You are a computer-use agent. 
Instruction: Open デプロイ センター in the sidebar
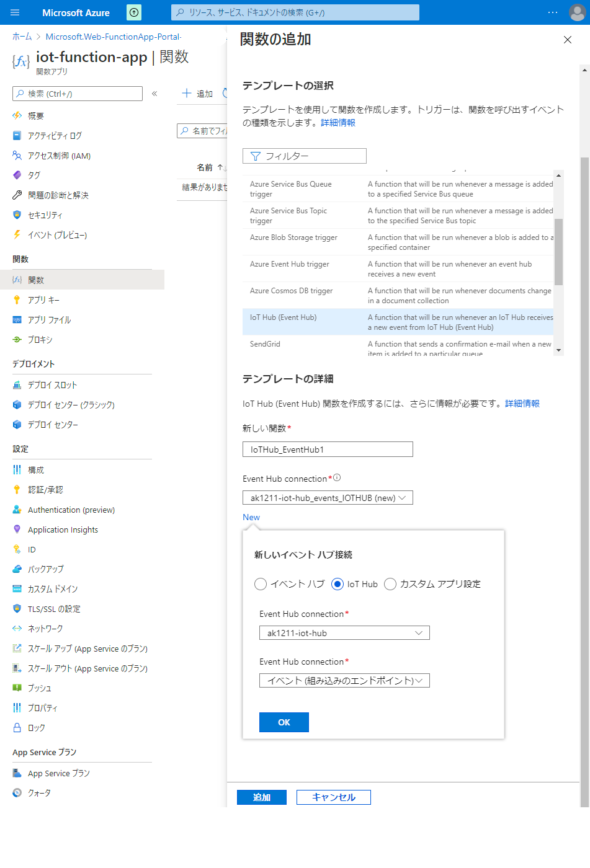click(x=53, y=425)
